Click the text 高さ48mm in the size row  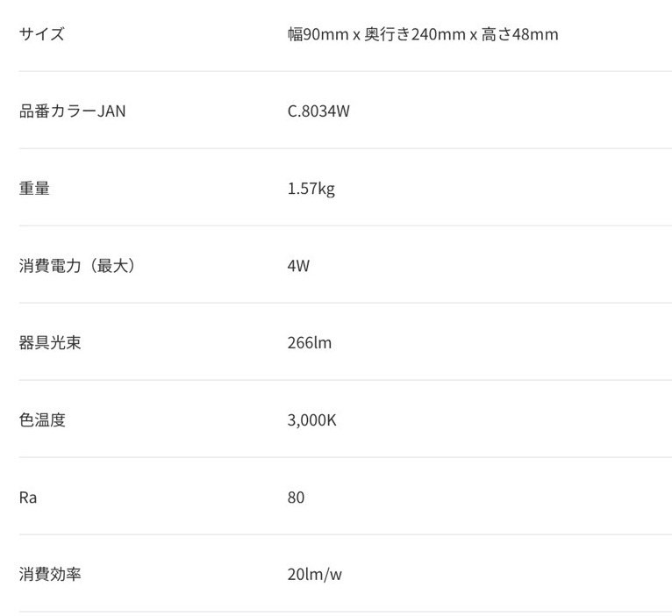pyautogui.click(x=520, y=34)
